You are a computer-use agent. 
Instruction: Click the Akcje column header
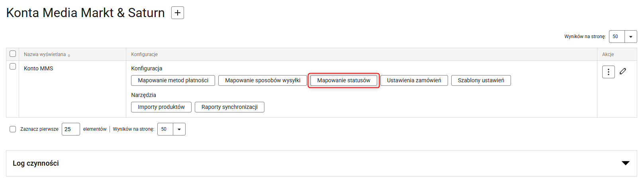pos(608,54)
